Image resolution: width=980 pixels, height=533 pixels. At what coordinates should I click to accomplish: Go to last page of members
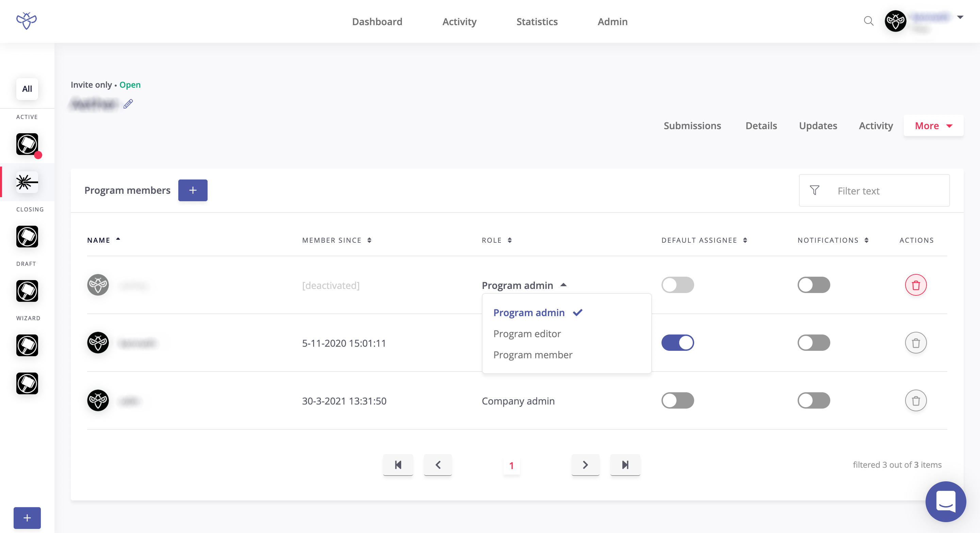(625, 465)
